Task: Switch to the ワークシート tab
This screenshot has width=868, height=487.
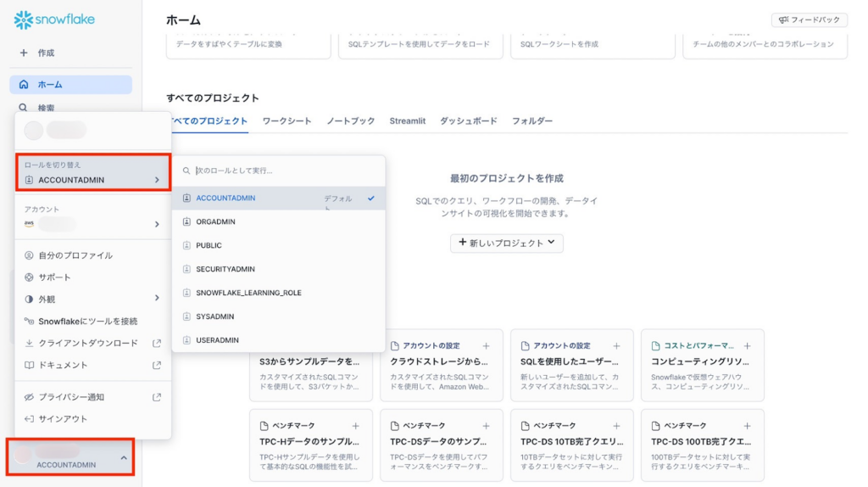Action: (x=287, y=121)
